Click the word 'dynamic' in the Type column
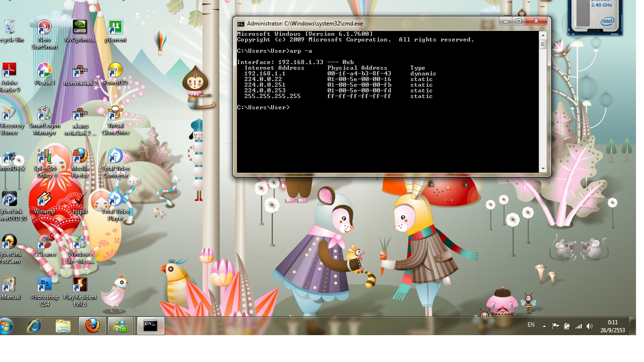Screen dimensions: 644x362 [423, 74]
